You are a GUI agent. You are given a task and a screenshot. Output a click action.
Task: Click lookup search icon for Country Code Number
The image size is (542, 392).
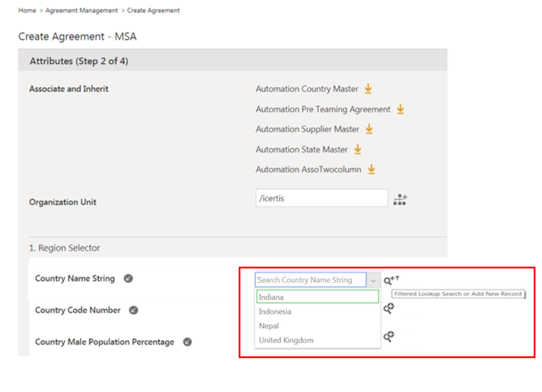tap(389, 308)
